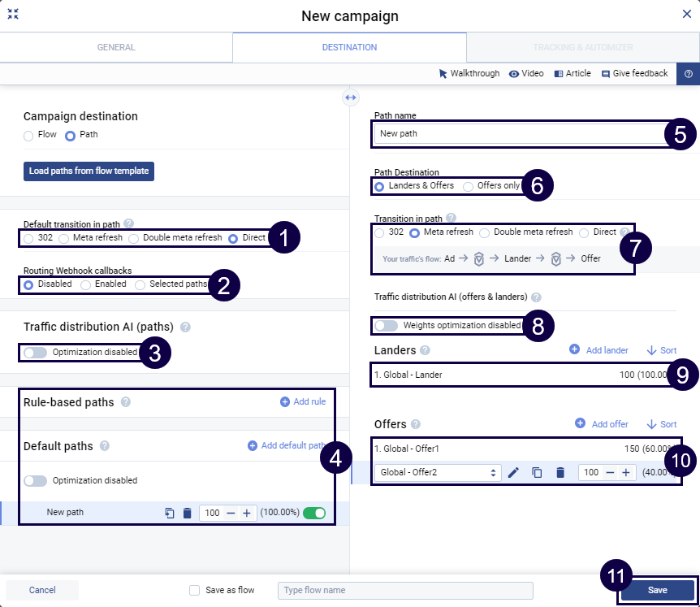700x607 pixels.
Task: Toggle paths Traffic distribution AI optimization switch
Action: click(x=36, y=353)
